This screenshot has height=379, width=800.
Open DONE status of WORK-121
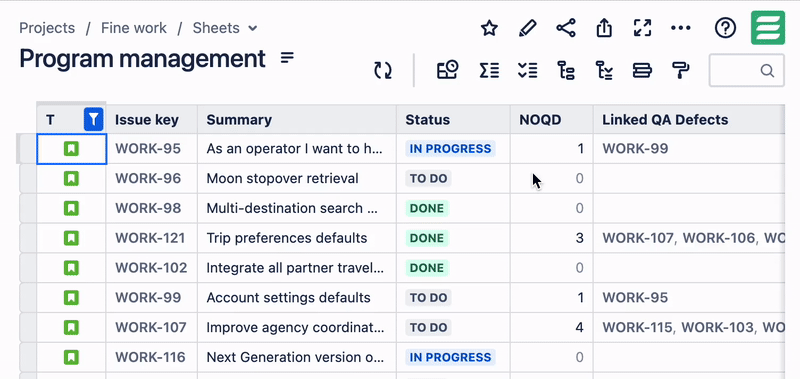click(427, 238)
